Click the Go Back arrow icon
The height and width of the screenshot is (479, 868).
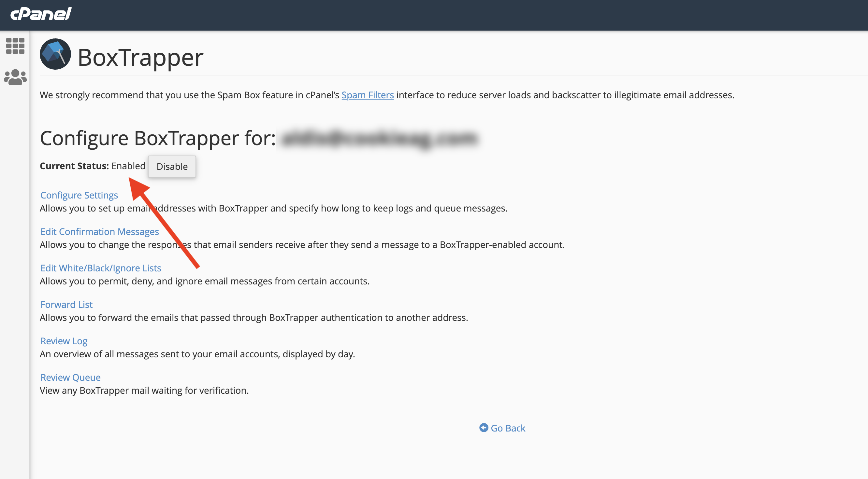(484, 428)
